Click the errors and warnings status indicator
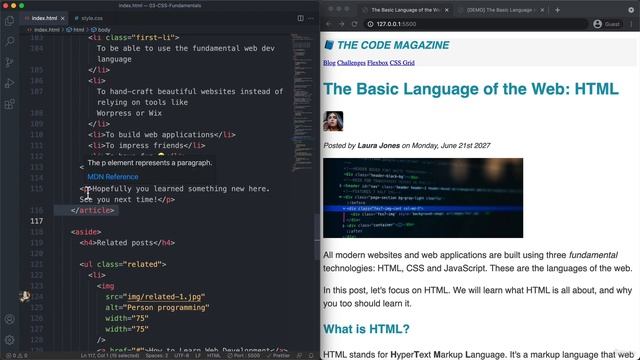Screen dimensions: 640x360 [16, 356]
